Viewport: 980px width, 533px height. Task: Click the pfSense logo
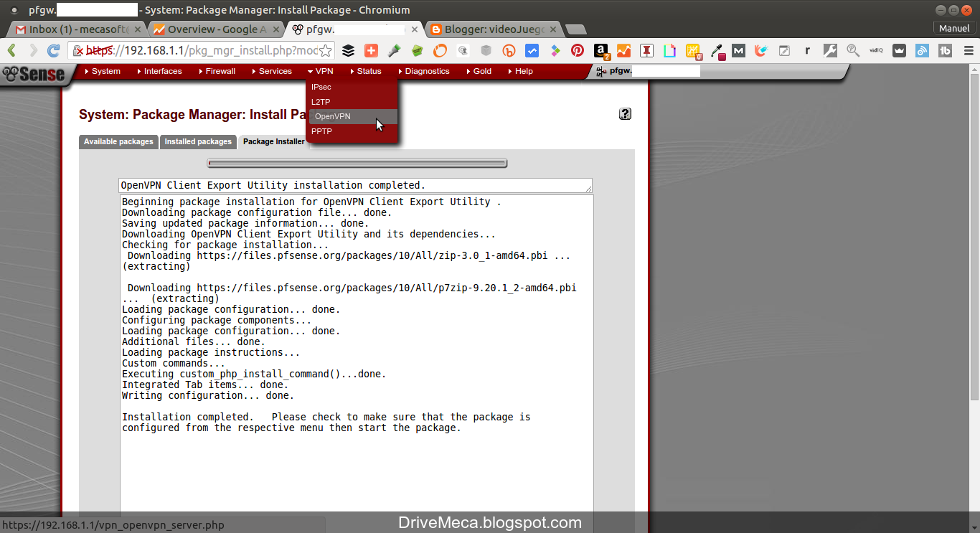pos(34,74)
